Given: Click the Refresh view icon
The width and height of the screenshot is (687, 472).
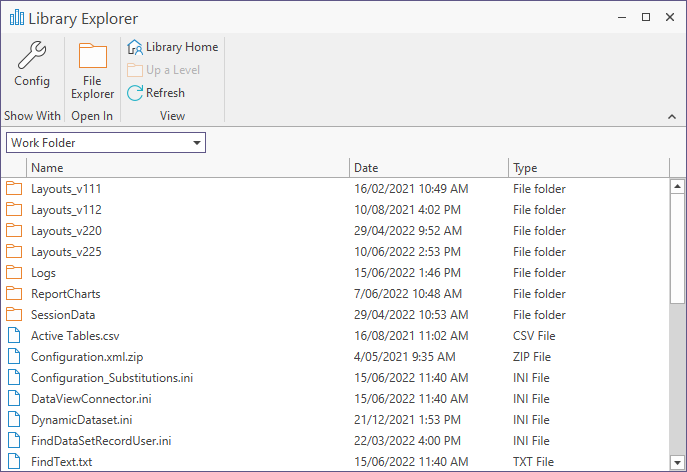Looking at the screenshot, I should tap(135, 93).
